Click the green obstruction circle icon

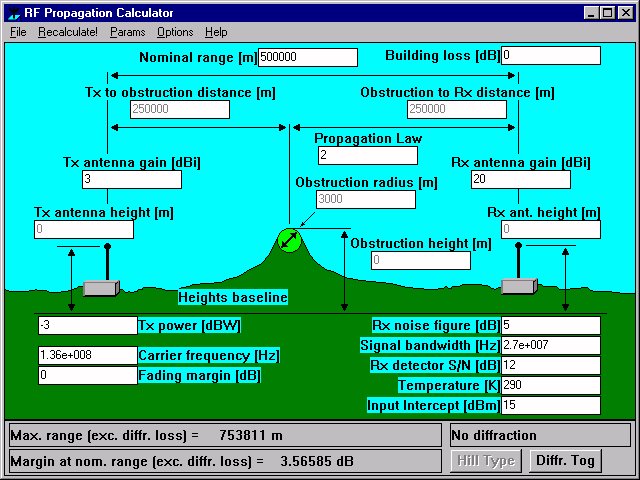[x=289, y=240]
